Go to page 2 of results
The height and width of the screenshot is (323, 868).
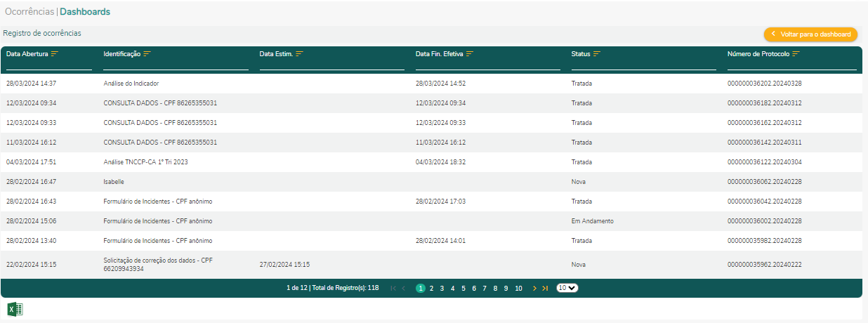(431, 289)
